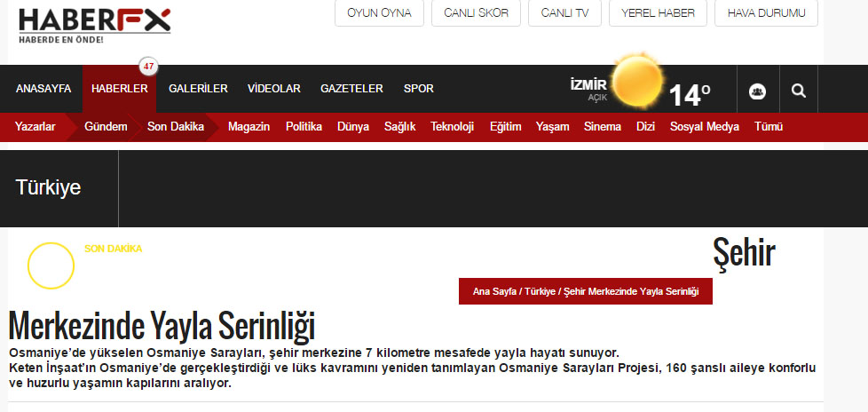Open the users group icon
Viewport: 868px width, 412px height.
pos(757,90)
